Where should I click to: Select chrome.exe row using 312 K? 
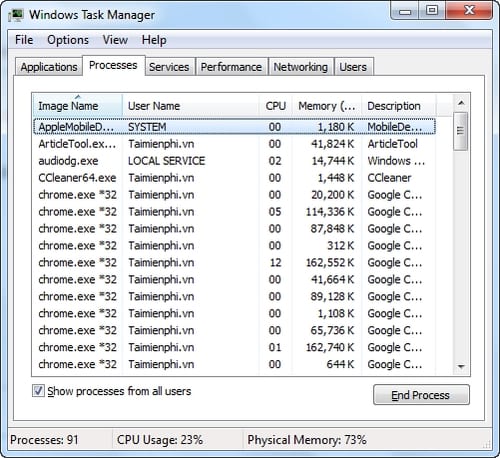[234, 246]
